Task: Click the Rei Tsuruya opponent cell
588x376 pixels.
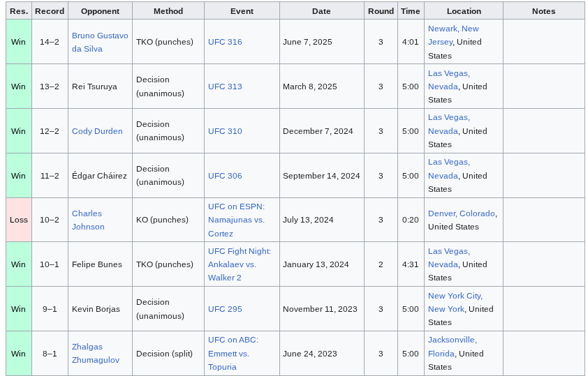Action: pos(100,87)
